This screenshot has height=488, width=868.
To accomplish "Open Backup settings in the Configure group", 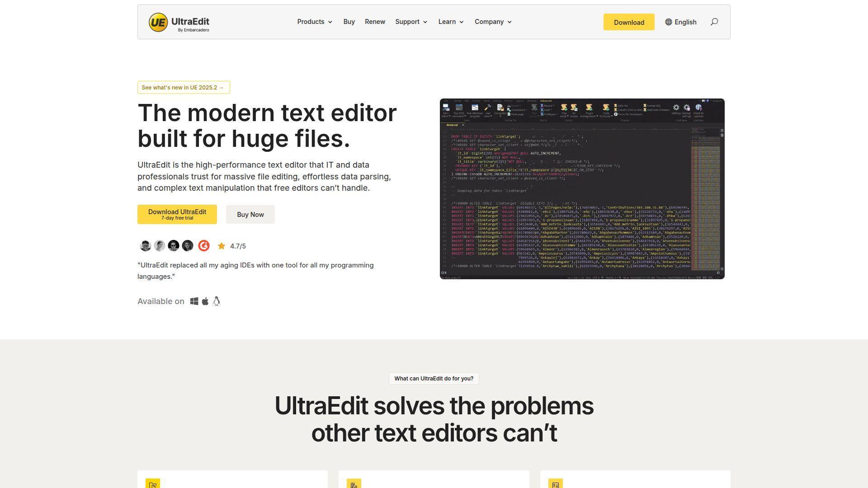I will click(686, 107).
